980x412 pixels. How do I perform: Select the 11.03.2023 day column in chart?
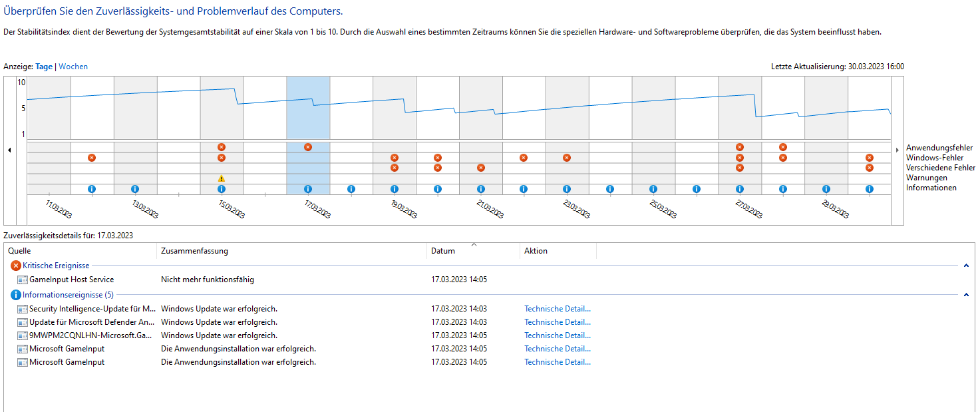tap(49, 135)
